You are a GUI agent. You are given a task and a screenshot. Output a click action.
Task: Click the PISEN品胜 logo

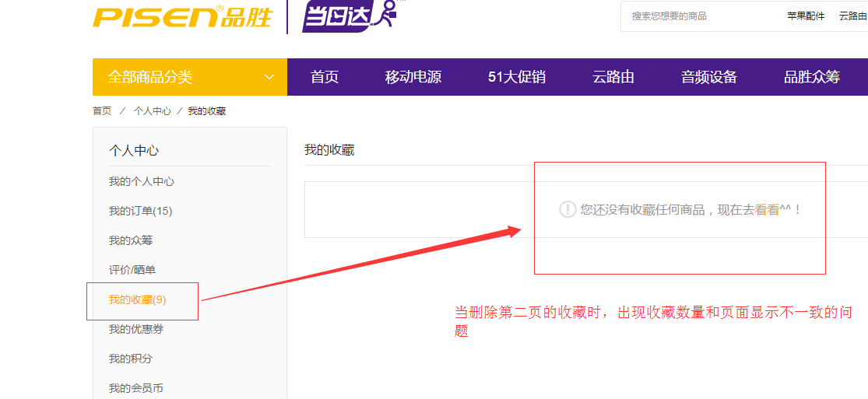click(x=182, y=16)
